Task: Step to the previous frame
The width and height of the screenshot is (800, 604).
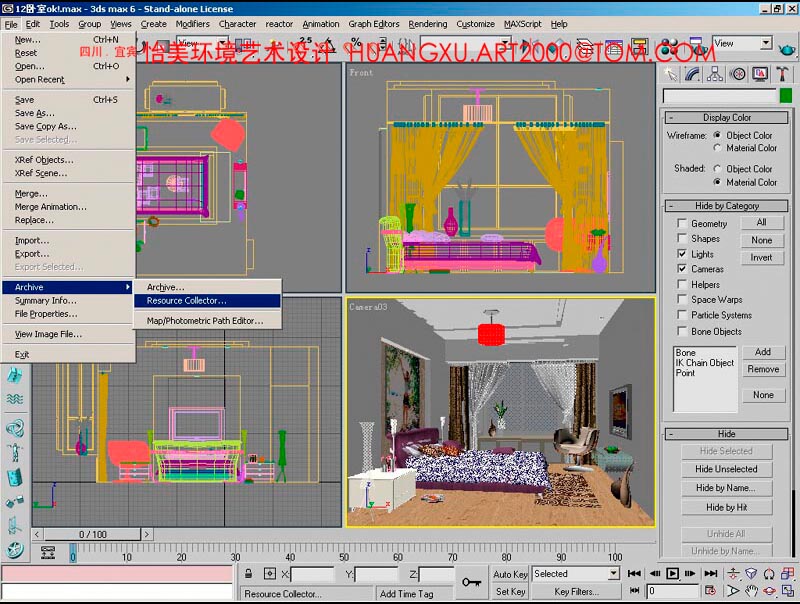Action: (x=655, y=573)
